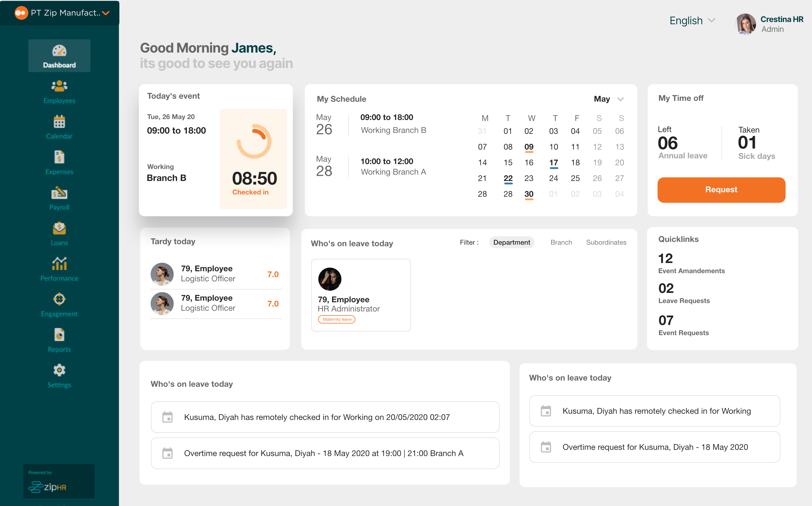Open the Engagement target icon

click(59, 299)
